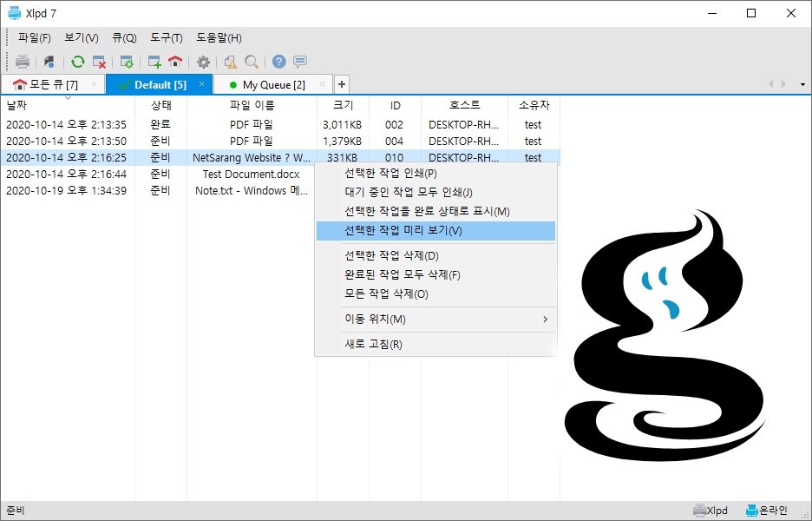Click the green refresh arrows icon
Screen dimensions: 812x521
(78, 62)
